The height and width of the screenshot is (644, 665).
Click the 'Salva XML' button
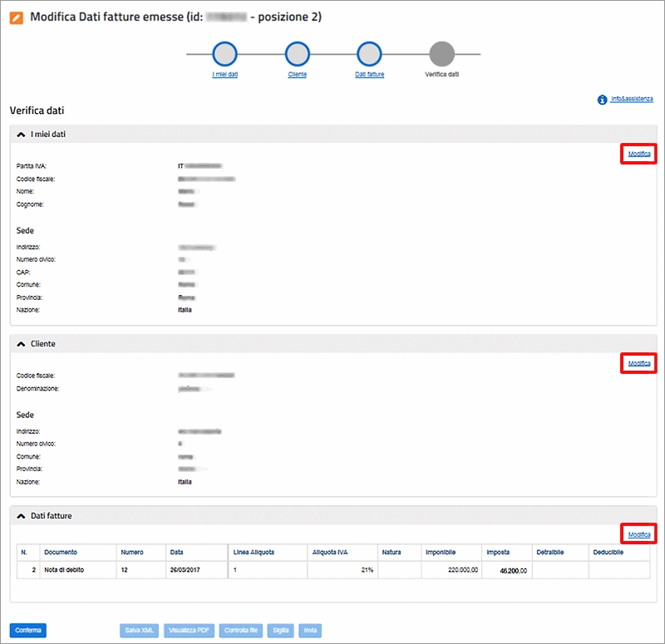click(x=140, y=631)
